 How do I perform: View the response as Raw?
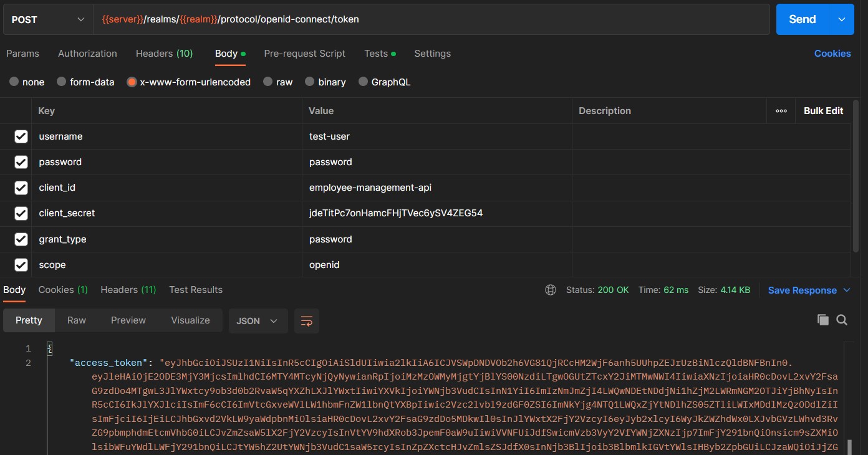76,320
